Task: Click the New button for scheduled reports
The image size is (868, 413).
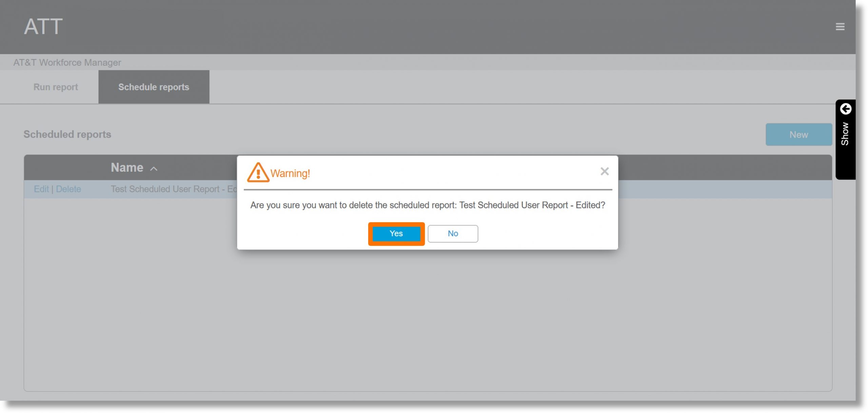Action: pos(799,135)
